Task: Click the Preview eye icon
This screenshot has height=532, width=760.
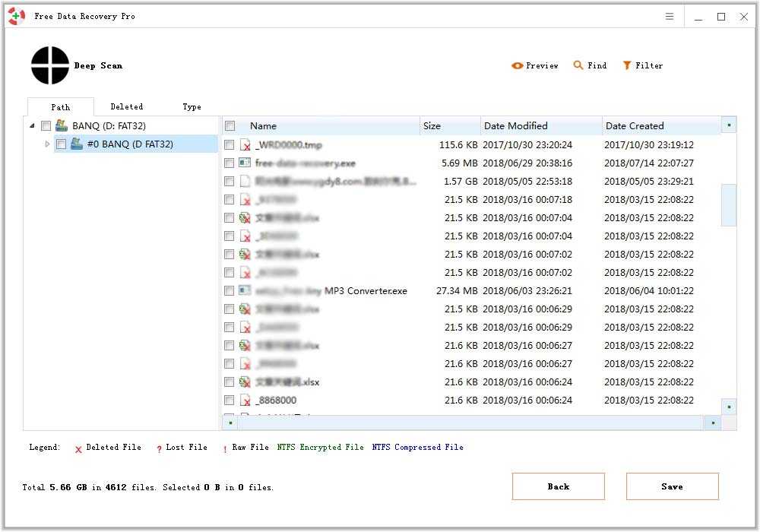Action: (x=518, y=66)
